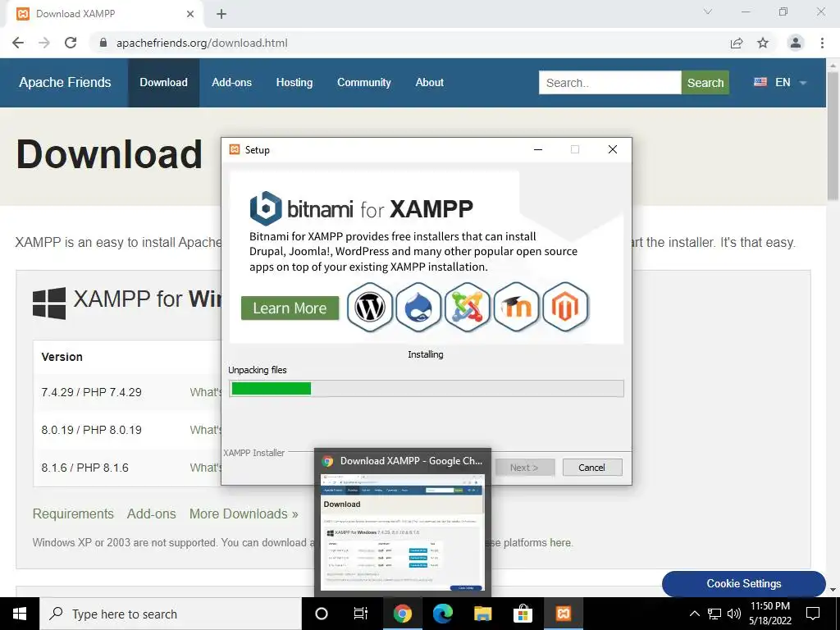The width and height of the screenshot is (840, 630).
Task: Open Microsoft Edge from taskbar
Action: click(442, 614)
